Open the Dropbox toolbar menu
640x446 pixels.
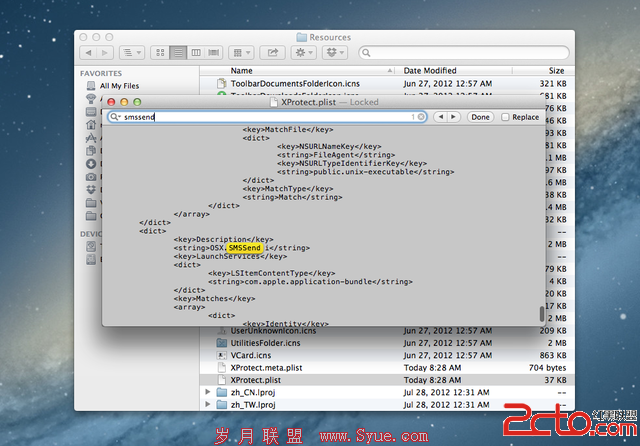(335, 53)
